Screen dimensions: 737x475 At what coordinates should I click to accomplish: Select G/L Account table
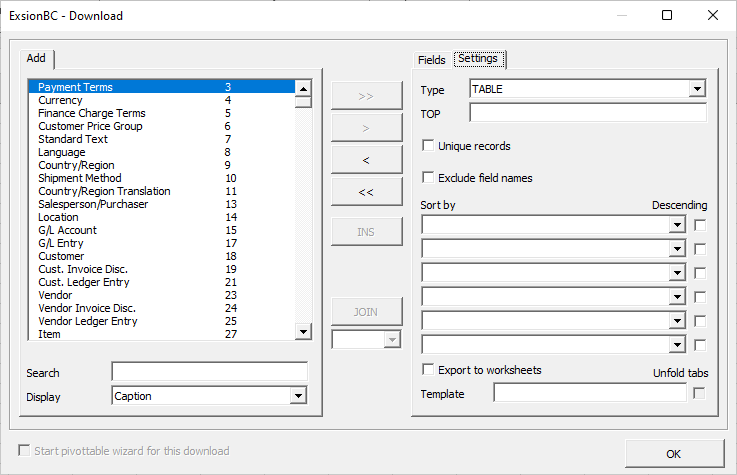(161, 230)
